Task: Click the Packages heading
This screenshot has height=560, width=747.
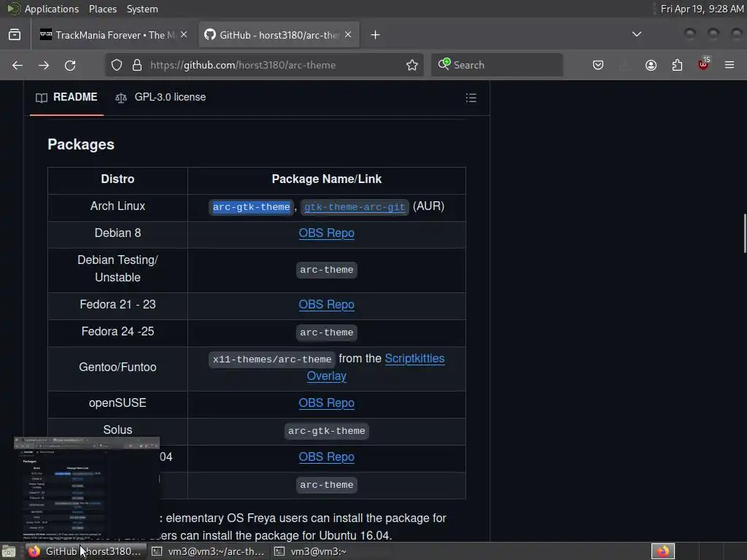Action: tap(81, 144)
